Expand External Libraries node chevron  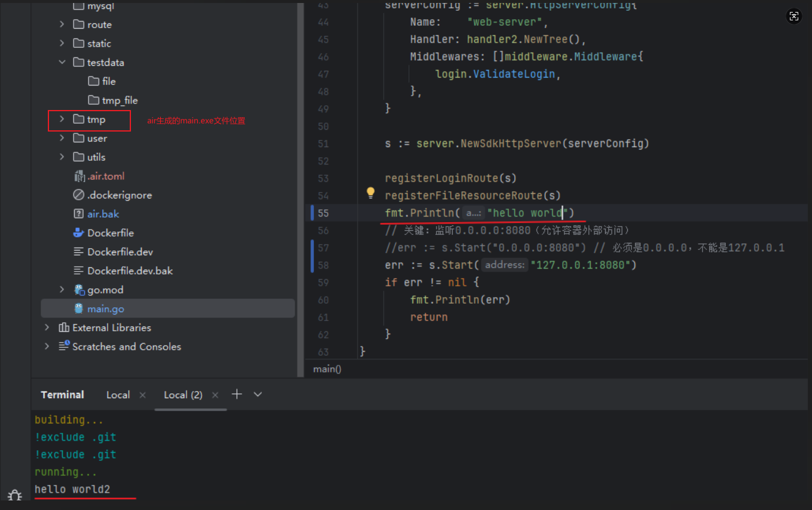(47, 328)
